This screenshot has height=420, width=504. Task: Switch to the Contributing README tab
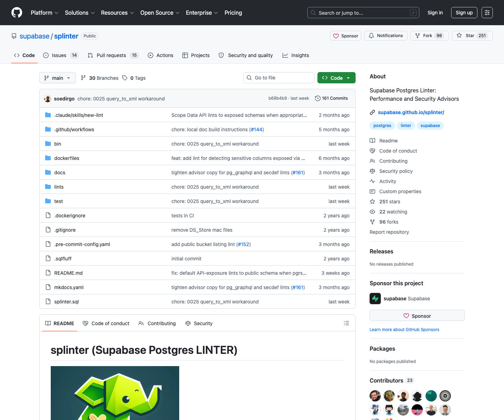(x=157, y=323)
